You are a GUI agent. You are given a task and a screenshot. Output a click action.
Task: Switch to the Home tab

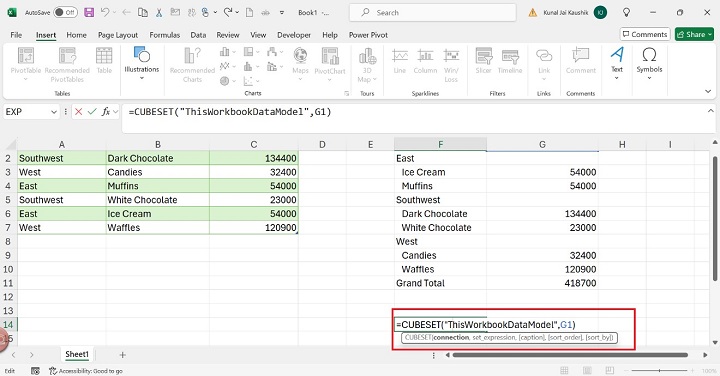tap(76, 35)
